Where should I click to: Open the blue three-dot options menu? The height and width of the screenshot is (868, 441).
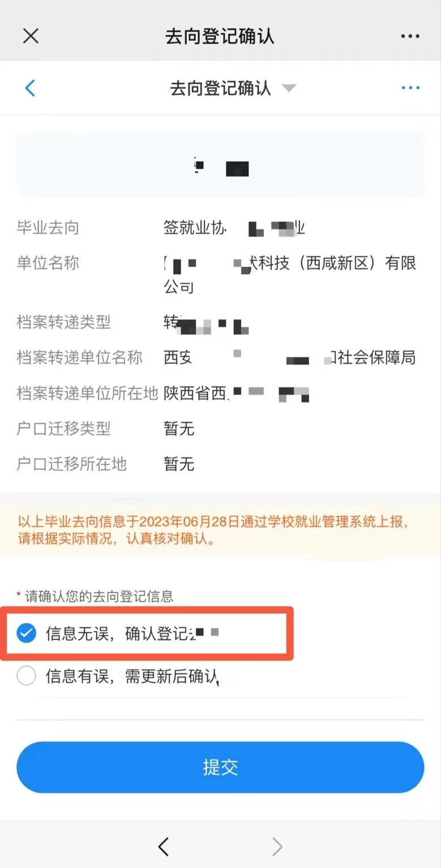tap(410, 88)
